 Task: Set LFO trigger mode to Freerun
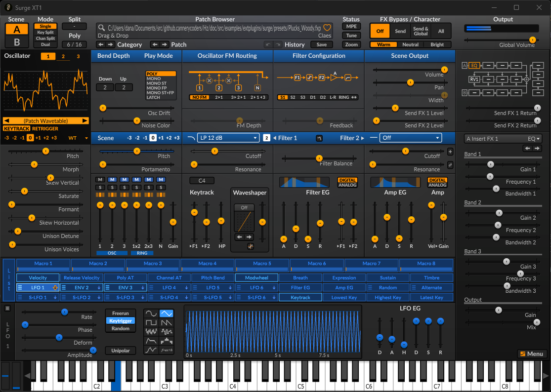[x=121, y=314]
